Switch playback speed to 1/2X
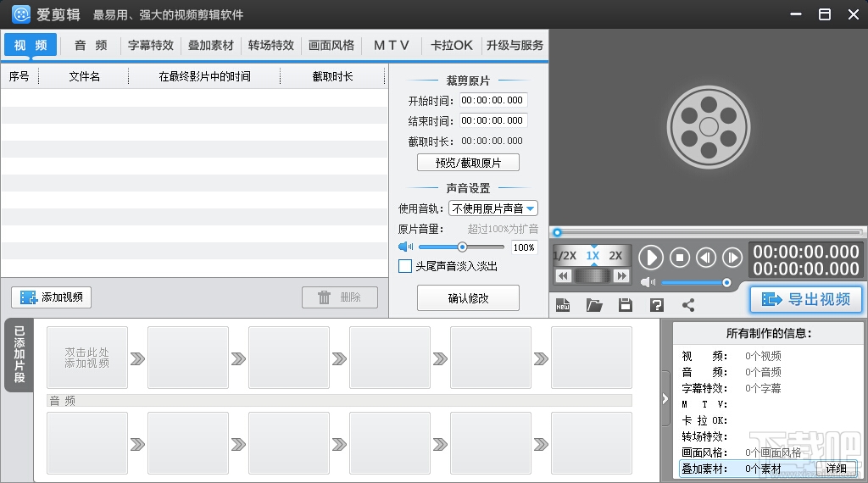This screenshot has width=868, height=483. point(565,256)
